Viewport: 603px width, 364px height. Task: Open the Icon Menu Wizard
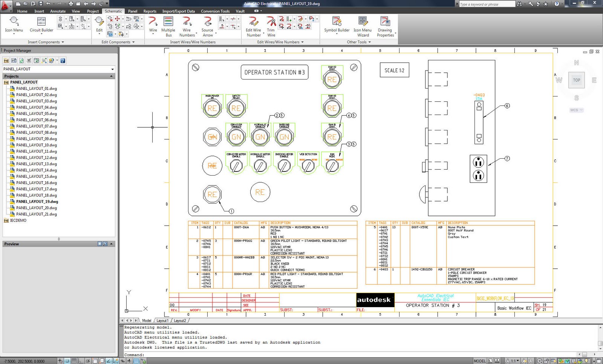(x=363, y=25)
